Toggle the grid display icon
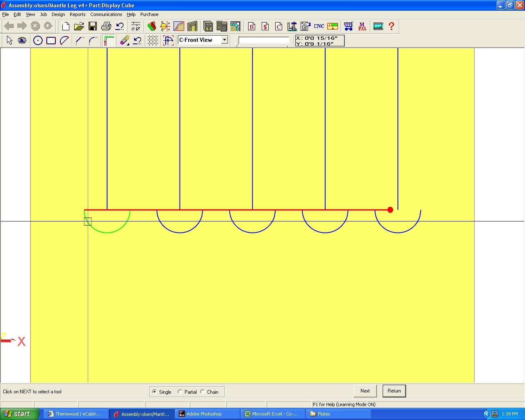Viewport: 525px width, 420px height. (x=153, y=40)
